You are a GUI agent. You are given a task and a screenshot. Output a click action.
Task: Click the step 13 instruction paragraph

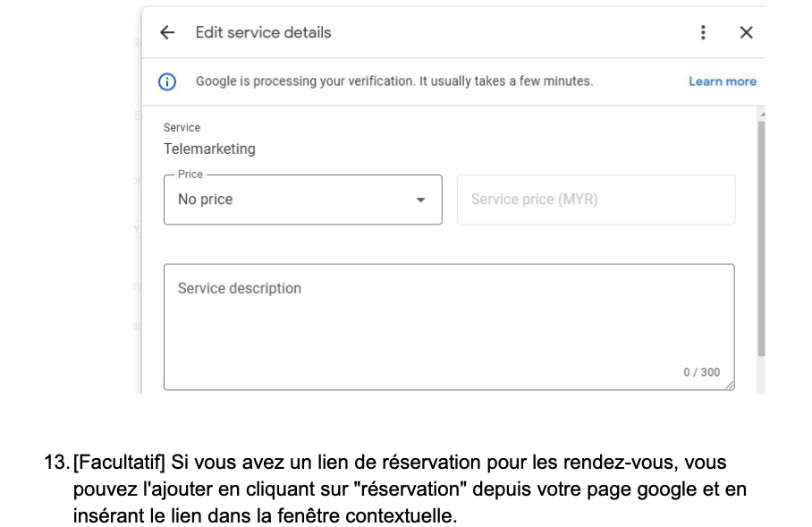coord(410,490)
